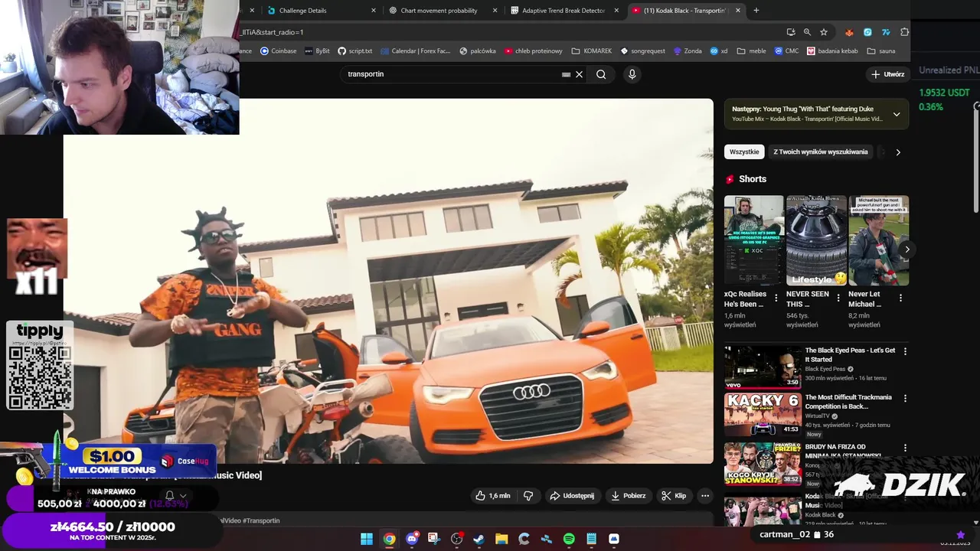Select the Kodak Black Transportin' tab
This screenshot has width=980, height=551.
pos(686,10)
